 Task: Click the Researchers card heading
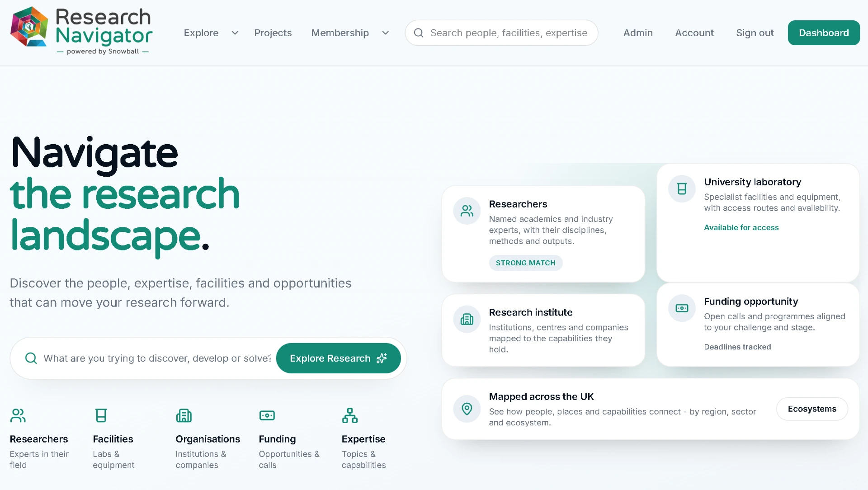[x=518, y=204]
